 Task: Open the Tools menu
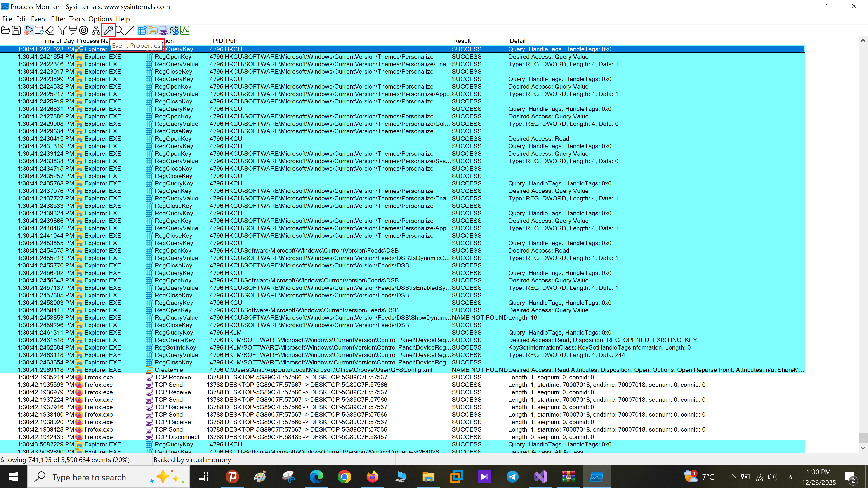[77, 19]
